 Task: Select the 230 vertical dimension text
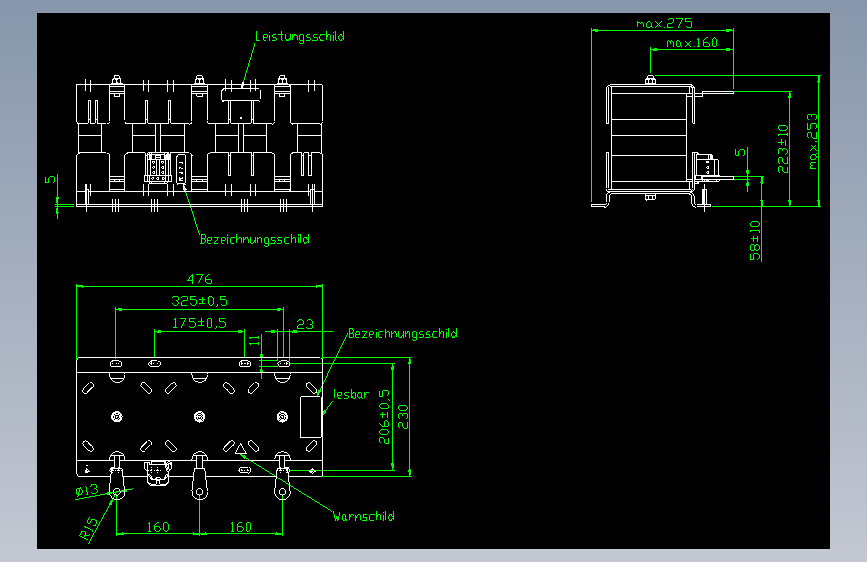pyautogui.click(x=403, y=417)
